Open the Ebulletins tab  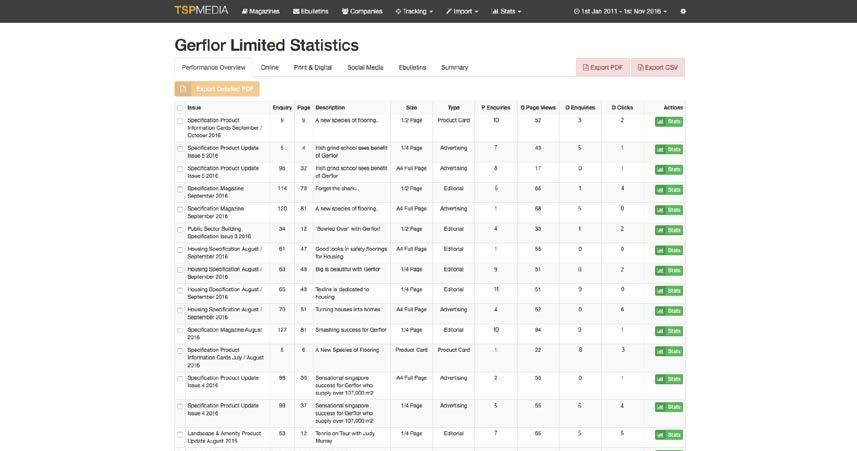(412, 67)
